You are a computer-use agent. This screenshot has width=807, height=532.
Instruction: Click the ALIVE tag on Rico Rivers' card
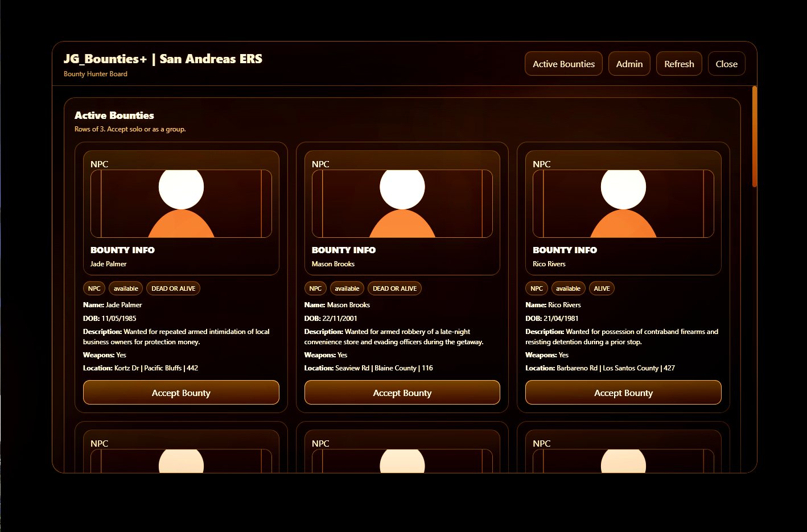pos(602,288)
